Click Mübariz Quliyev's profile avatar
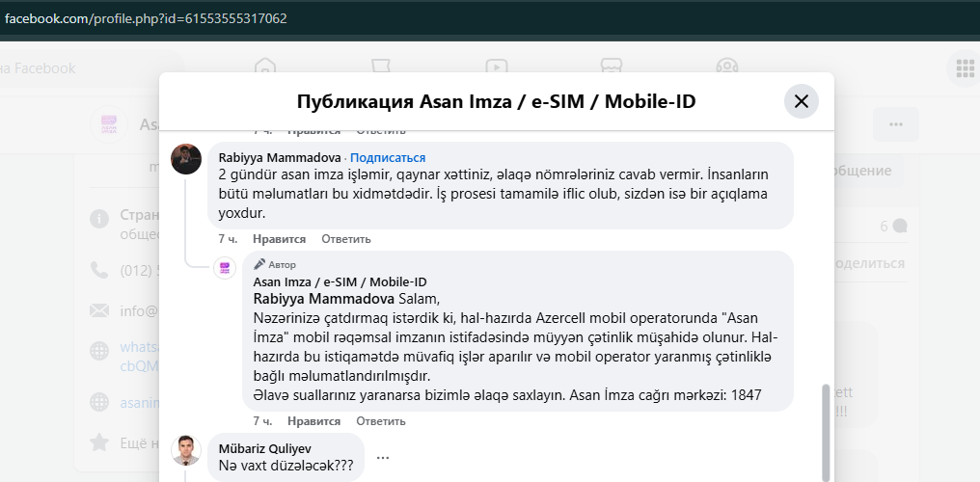 pyautogui.click(x=186, y=450)
